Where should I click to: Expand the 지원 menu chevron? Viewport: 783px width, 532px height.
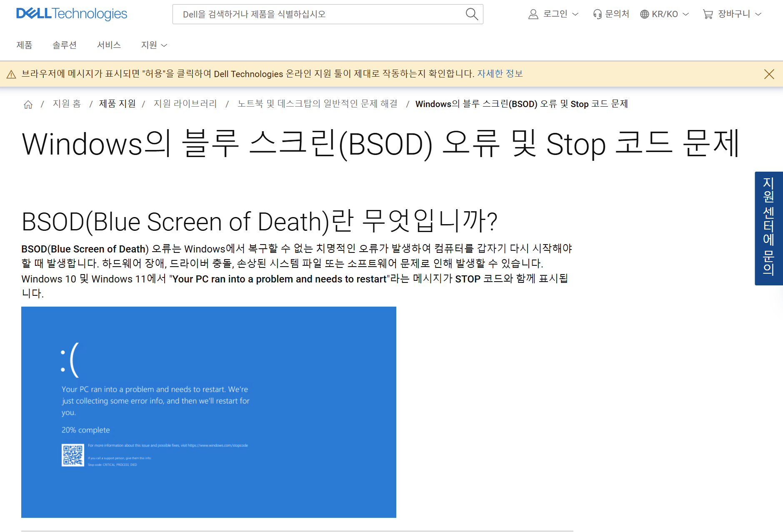164,45
